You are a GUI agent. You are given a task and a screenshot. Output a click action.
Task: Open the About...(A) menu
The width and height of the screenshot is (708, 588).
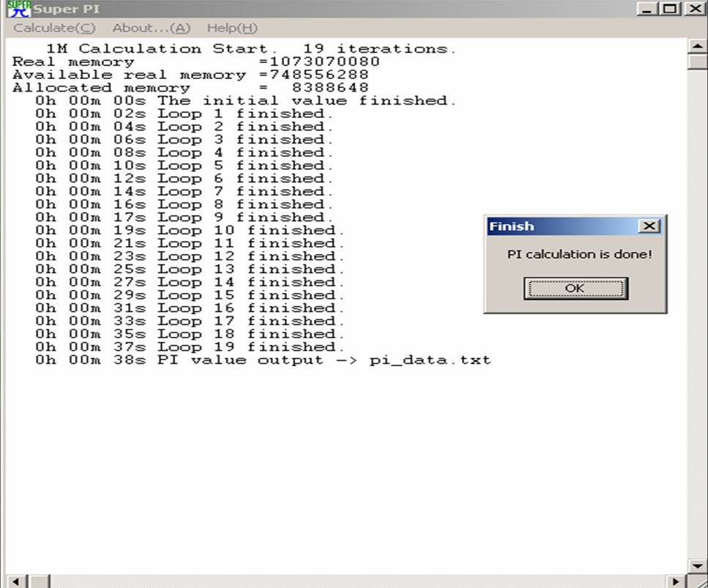152,28
